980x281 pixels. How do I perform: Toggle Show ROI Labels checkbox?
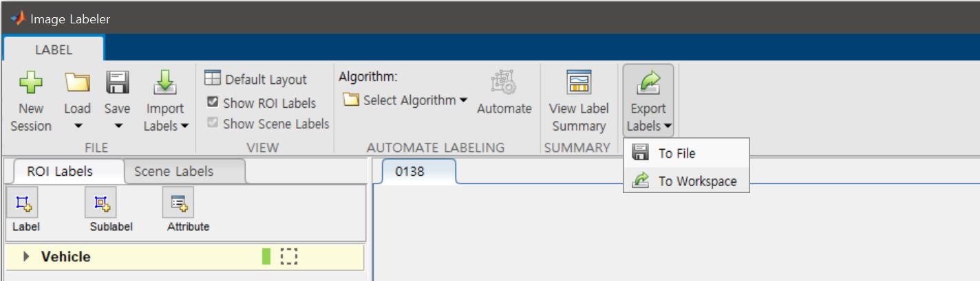[x=213, y=103]
